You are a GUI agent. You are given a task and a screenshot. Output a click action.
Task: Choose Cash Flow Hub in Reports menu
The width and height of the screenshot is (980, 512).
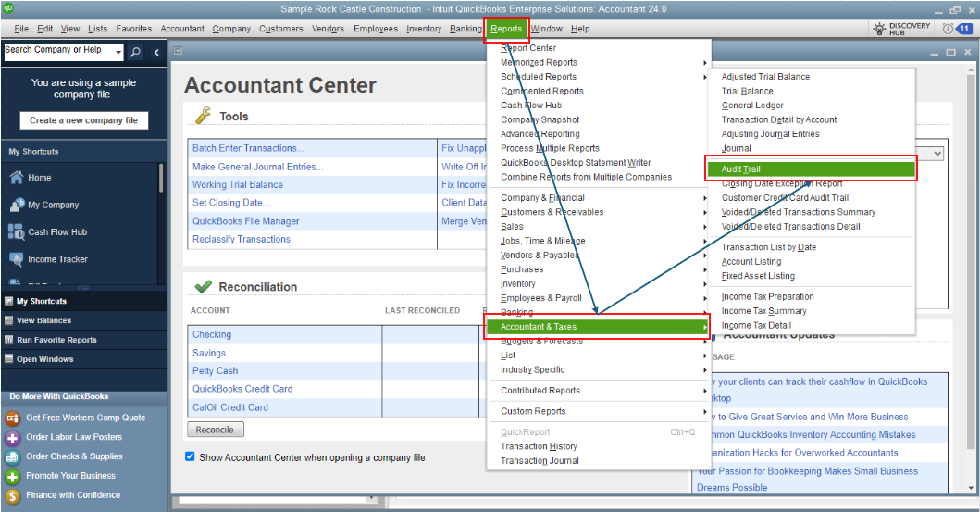coord(531,106)
